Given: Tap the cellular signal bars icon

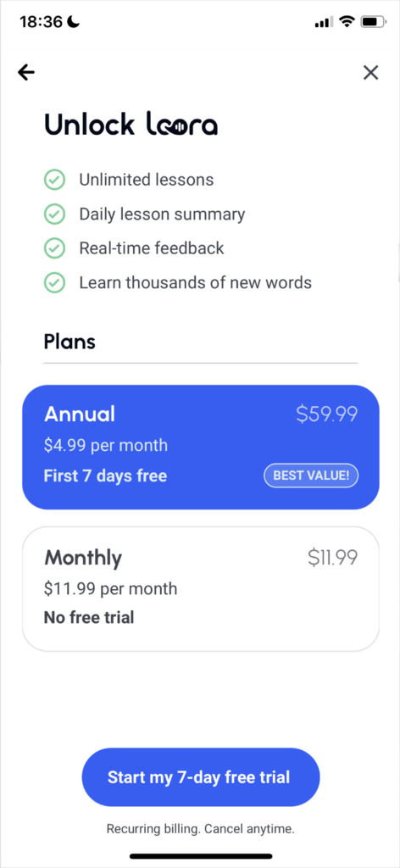Looking at the screenshot, I should point(324,22).
